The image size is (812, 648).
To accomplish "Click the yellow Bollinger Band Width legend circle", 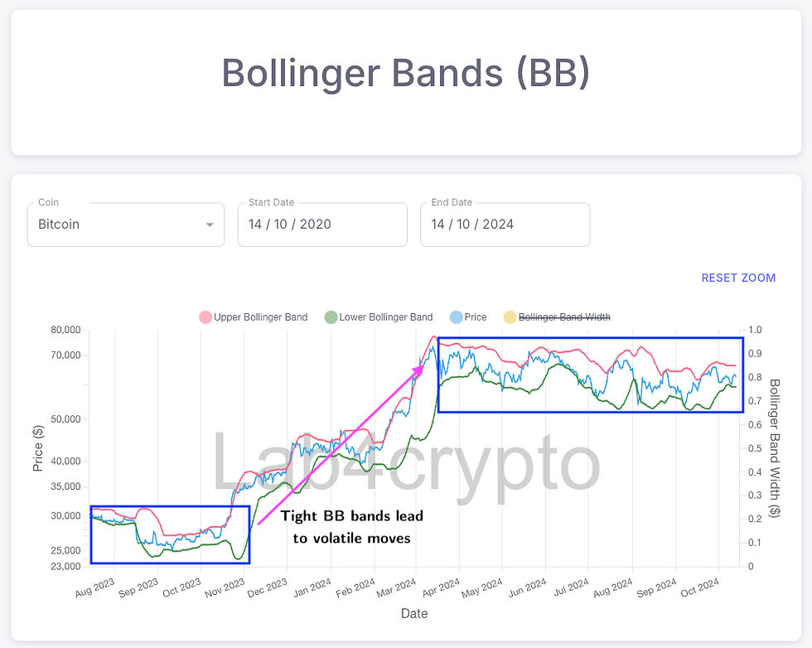I will pos(510,317).
